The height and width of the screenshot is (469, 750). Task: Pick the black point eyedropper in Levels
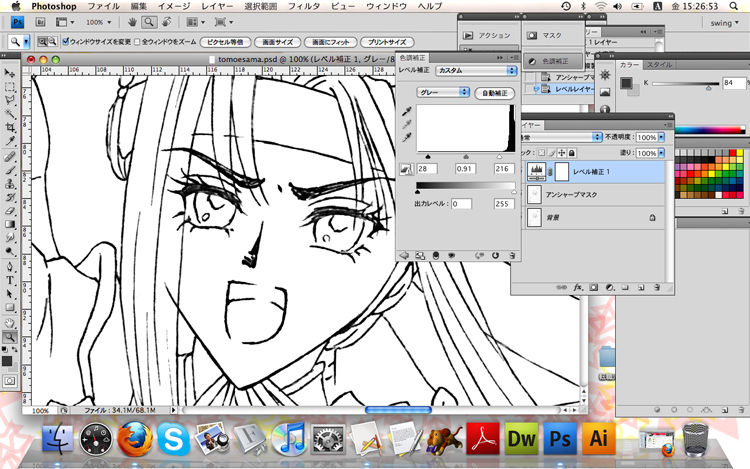pyautogui.click(x=407, y=111)
